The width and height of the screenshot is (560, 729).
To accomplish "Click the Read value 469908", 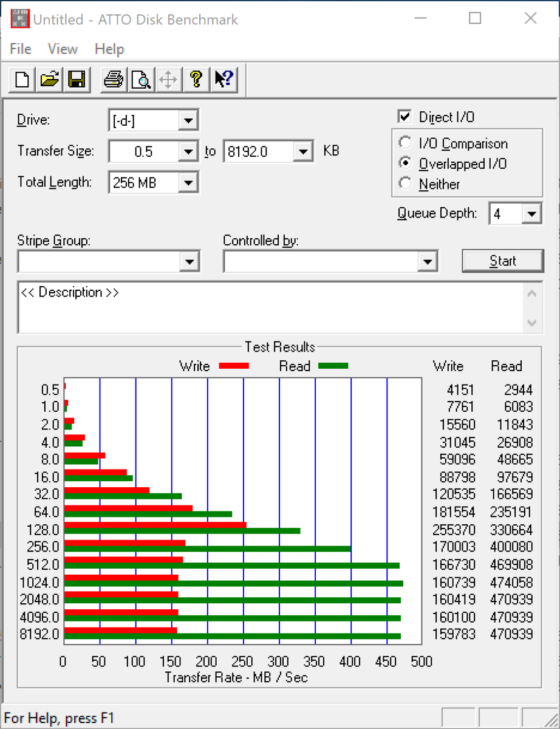I will click(511, 564).
